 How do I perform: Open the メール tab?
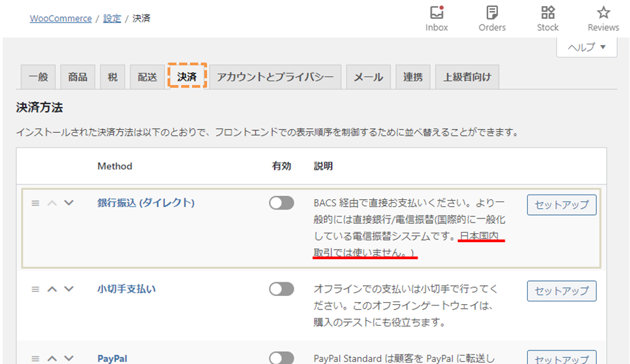click(368, 77)
